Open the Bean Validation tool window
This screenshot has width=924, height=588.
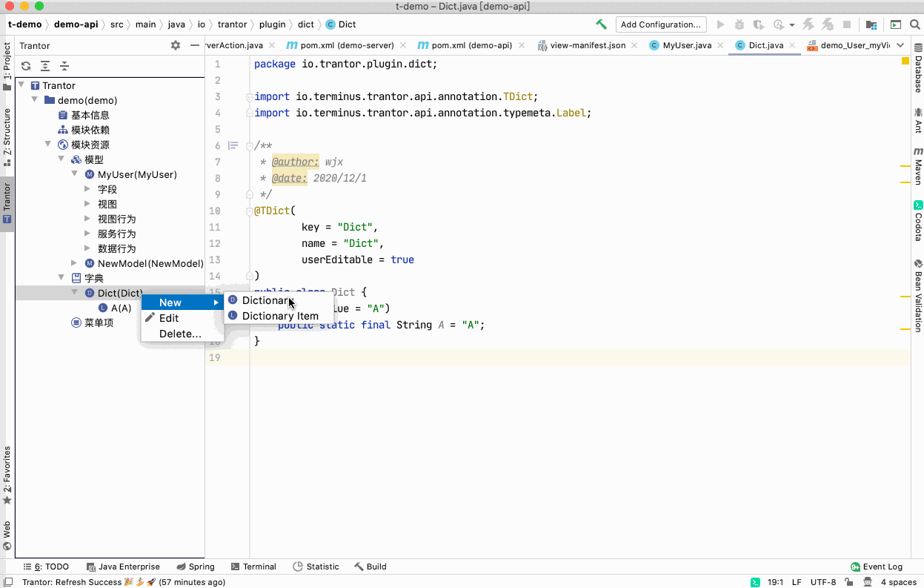pyautogui.click(x=917, y=295)
